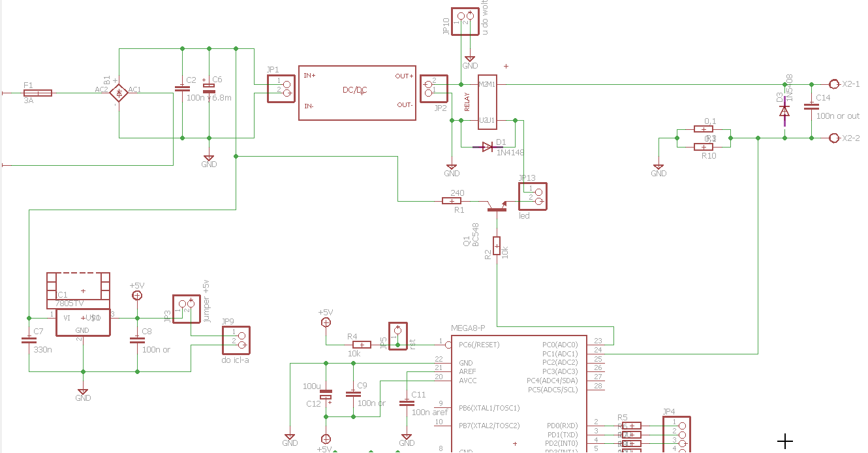
Task: Click the 'PC0(ADC0)' pin label
Action: point(560,345)
